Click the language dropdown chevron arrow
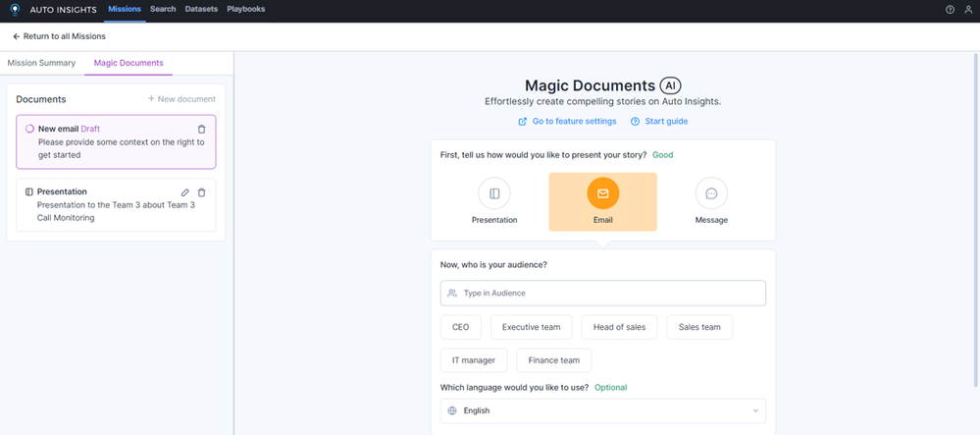This screenshot has width=980, height=435. [x=755, y=410]
